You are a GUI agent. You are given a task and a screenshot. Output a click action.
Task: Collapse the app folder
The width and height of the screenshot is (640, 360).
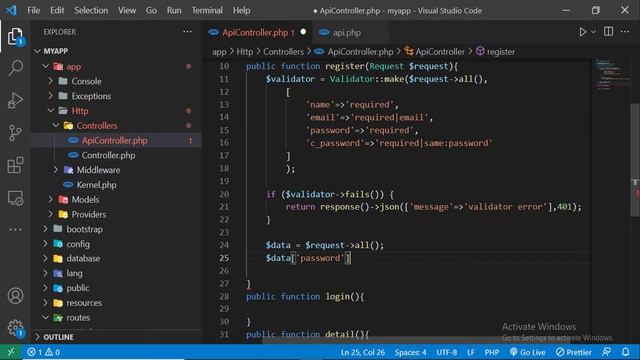tap(46, 66)
